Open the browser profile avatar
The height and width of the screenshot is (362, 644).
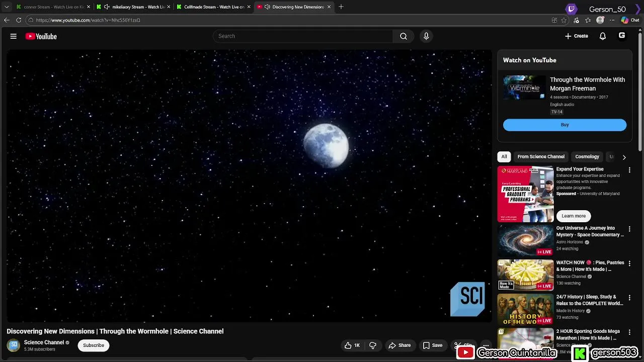pos(600,20)
